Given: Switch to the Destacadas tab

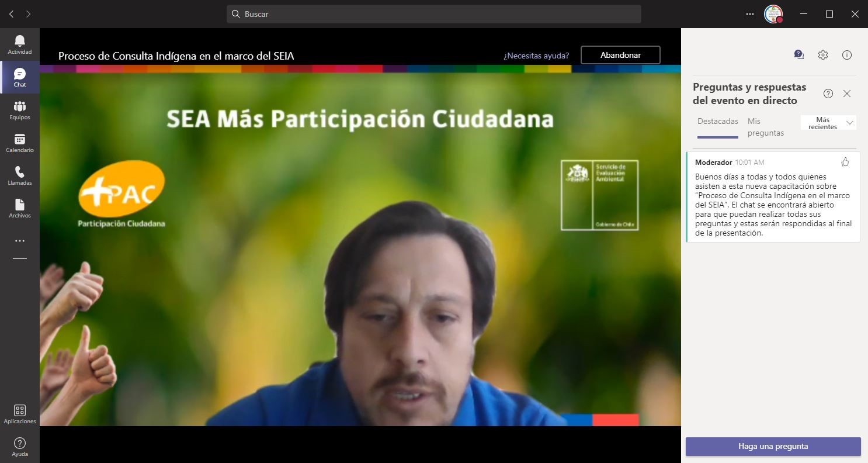Looking at the screenshot, I should (x=717, y=122).
